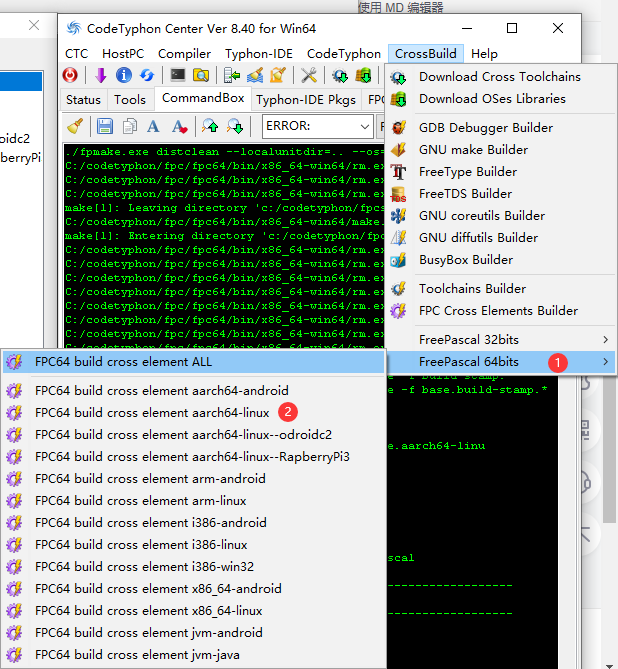Choose FPC64 build cross element jvm-android

pyautogui.click(x=194, y=633)
